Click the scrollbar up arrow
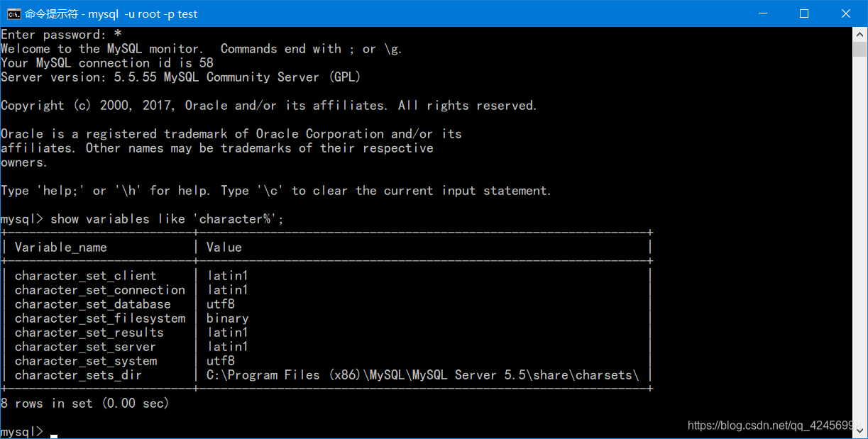The width and height of the screenshot is (868, 439). pos(860,34)
